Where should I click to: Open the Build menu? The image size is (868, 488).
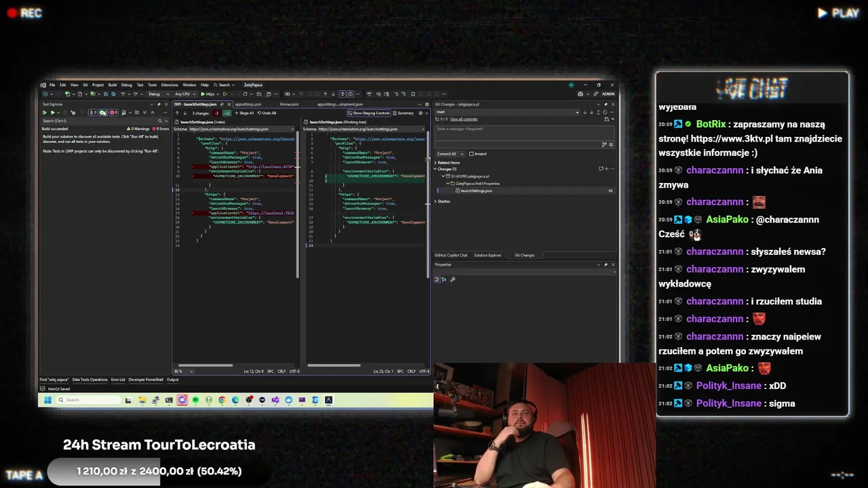(x=113, y=85)
